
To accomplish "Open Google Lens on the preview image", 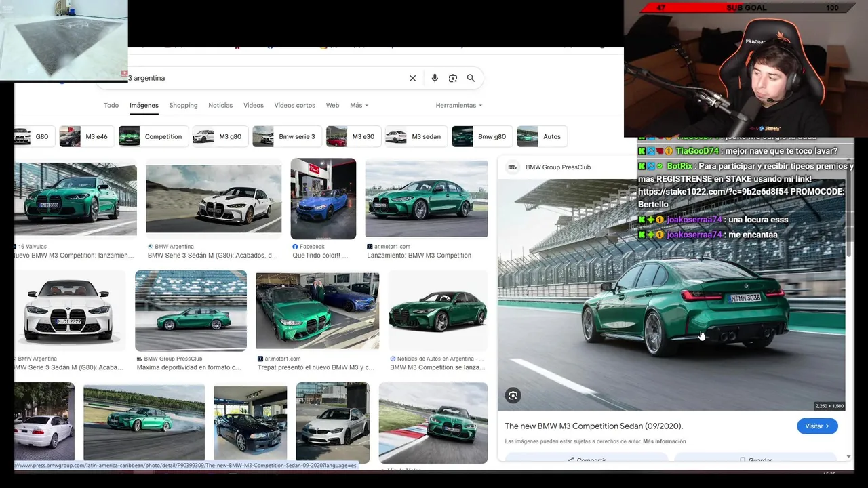I will [x=513, y=396].
